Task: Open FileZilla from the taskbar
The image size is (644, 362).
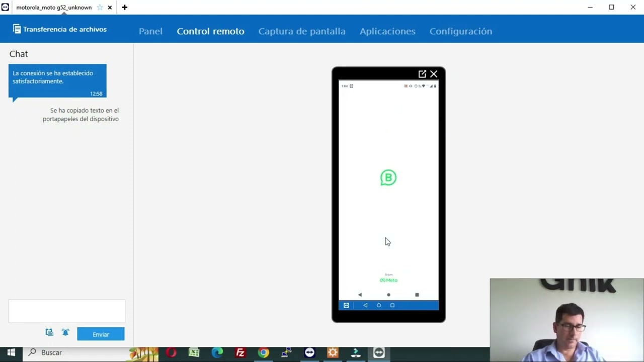Action: 240,353
